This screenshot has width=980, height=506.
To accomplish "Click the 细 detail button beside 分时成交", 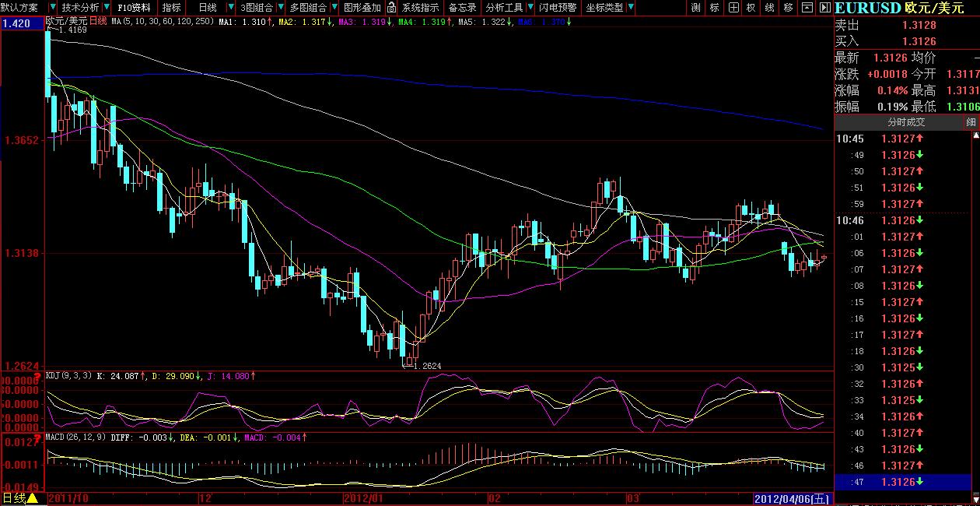I will [x=971, y=122].
